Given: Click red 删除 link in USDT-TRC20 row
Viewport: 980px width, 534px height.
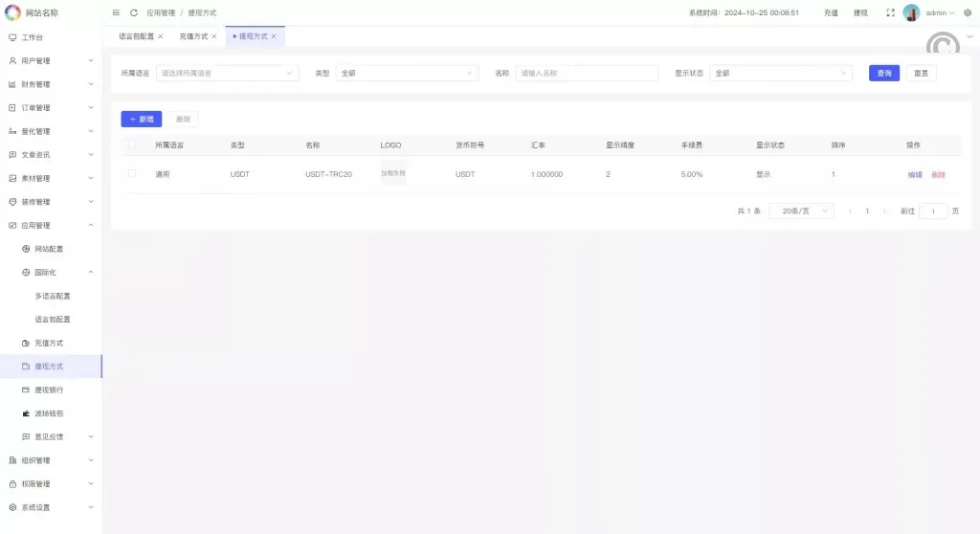Looking at the screenshot, I should pos(938,174).
